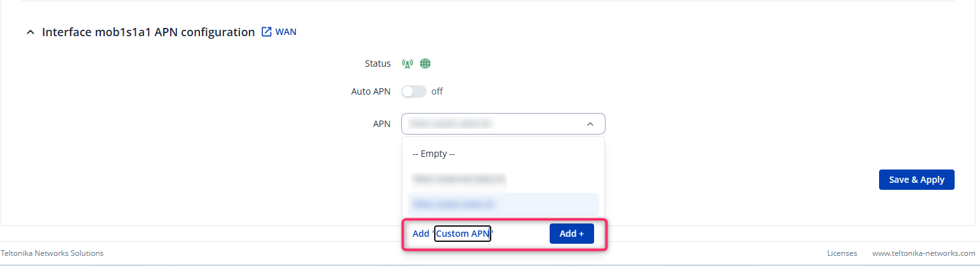Click the Interface mob1s1a1 APN configuration heading
The height and width of the screenshot is (266, 980).
point(148,32)
